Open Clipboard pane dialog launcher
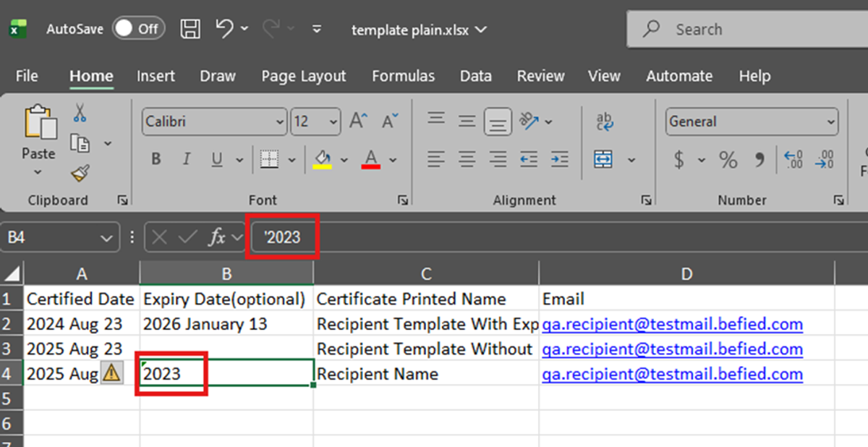Image resolution: width=868 pixels, height=447 pixels. tap(122, 200)
